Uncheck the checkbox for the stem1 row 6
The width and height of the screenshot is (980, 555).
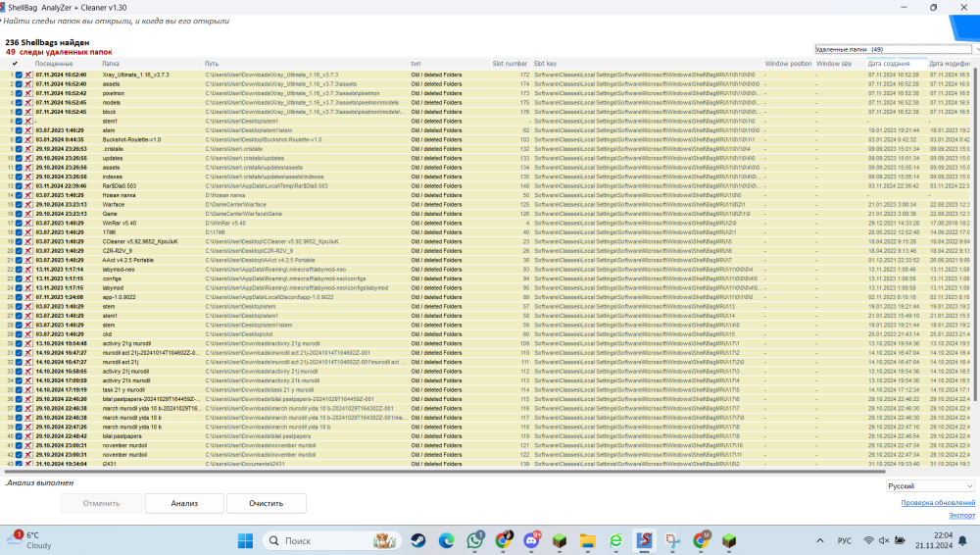(19, 122)
